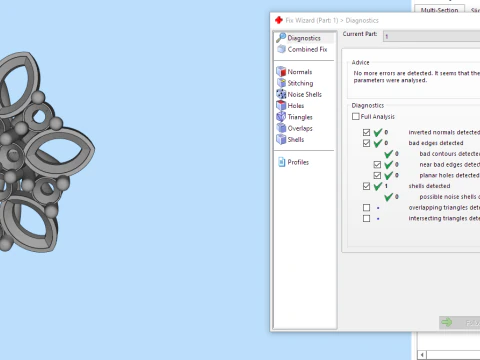Click the red Fix Wizard title icon
This screenshot has height=360, width=480.
pos(279,20)
